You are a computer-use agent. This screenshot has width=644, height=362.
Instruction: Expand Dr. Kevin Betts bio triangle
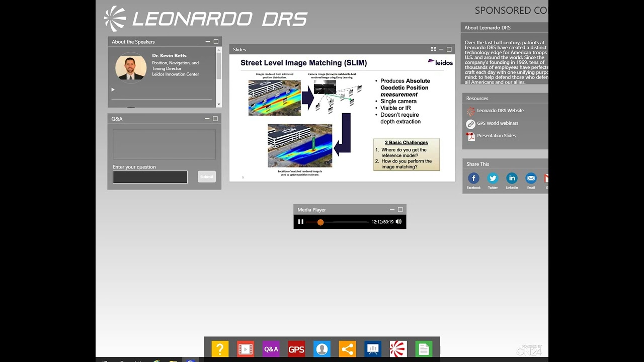click(113, 89)
